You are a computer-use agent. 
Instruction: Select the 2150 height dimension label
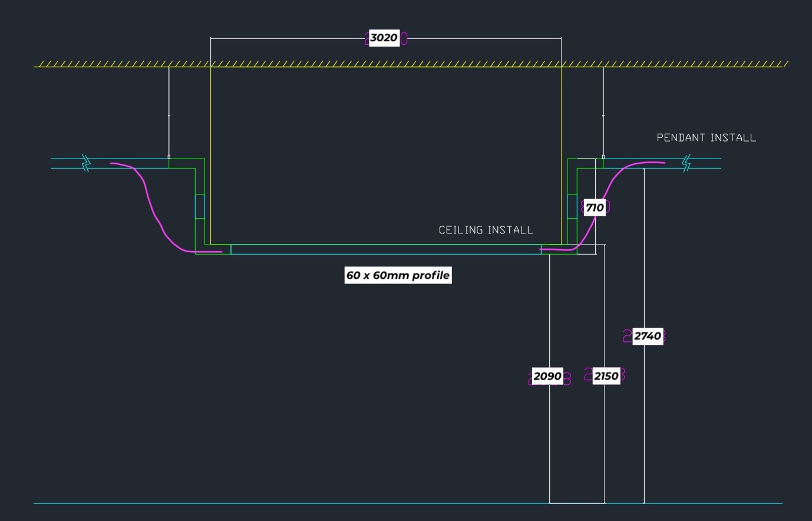[606, 376]
